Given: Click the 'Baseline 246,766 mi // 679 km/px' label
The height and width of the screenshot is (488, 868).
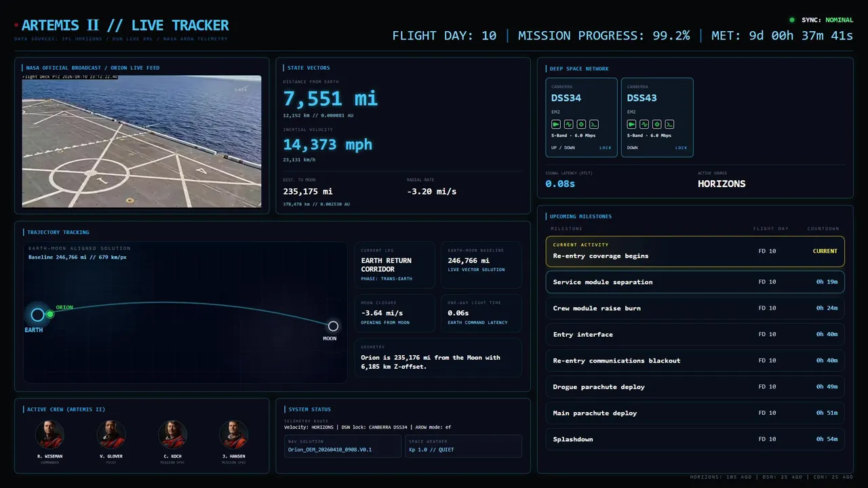Looking at the screenshot, I should pos(76,257).
